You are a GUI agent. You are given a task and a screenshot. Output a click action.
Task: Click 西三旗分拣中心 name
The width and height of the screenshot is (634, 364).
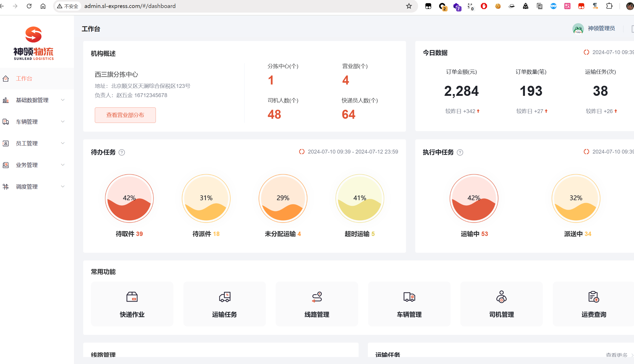click(116, 74)
